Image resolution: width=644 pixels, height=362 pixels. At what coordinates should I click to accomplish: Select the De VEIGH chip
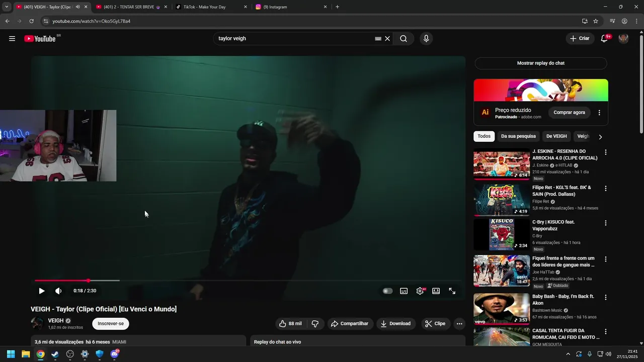[x=556, y=136]
